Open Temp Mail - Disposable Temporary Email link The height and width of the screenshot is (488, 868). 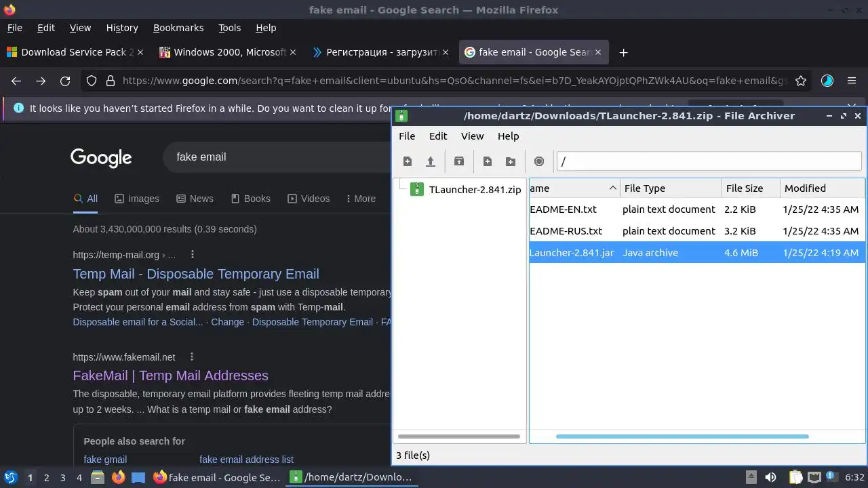(196, 274)
